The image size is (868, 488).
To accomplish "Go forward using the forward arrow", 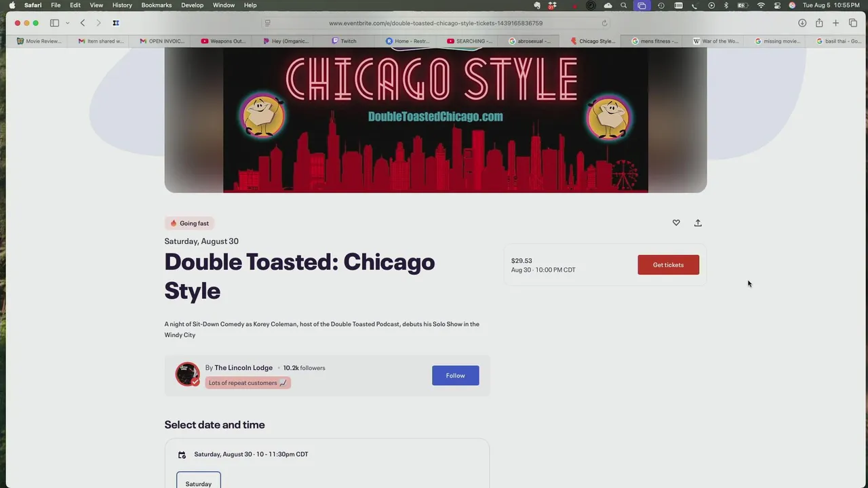I will (98, 23).
